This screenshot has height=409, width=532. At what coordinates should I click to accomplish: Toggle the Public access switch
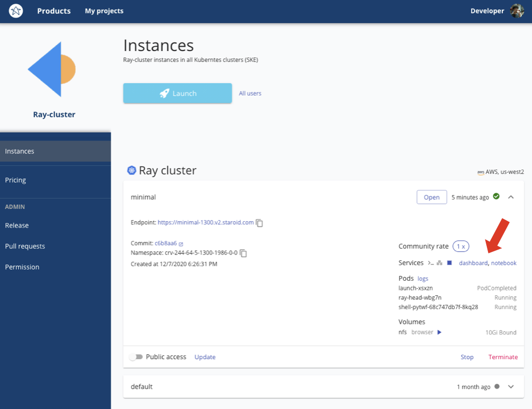click(136, 357)
